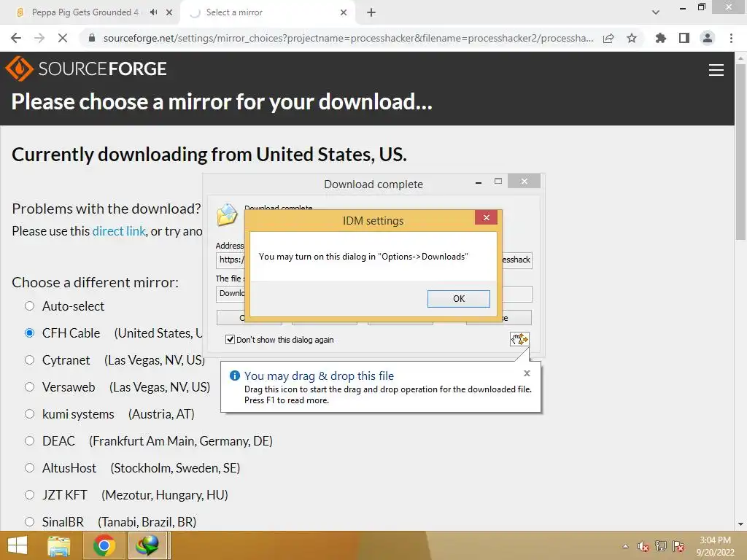This screenshot has width=747, height=560.
Task: Open the Windows Start menu
Action: point(18,545)
